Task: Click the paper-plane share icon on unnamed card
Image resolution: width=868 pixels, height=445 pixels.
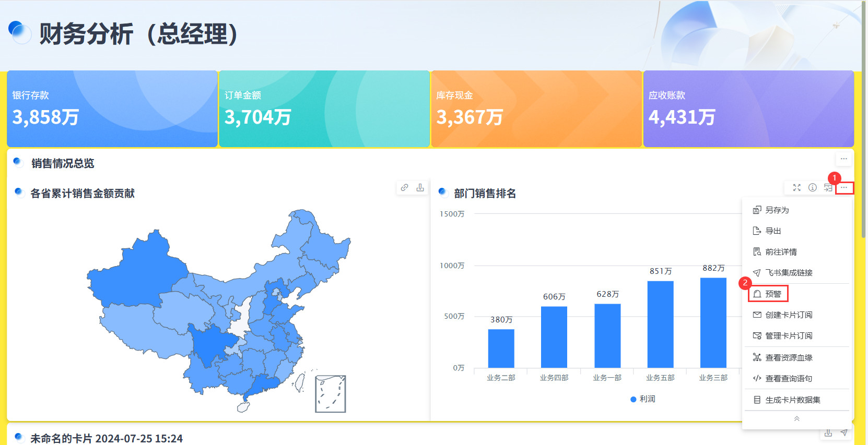Action: [844, 433]
